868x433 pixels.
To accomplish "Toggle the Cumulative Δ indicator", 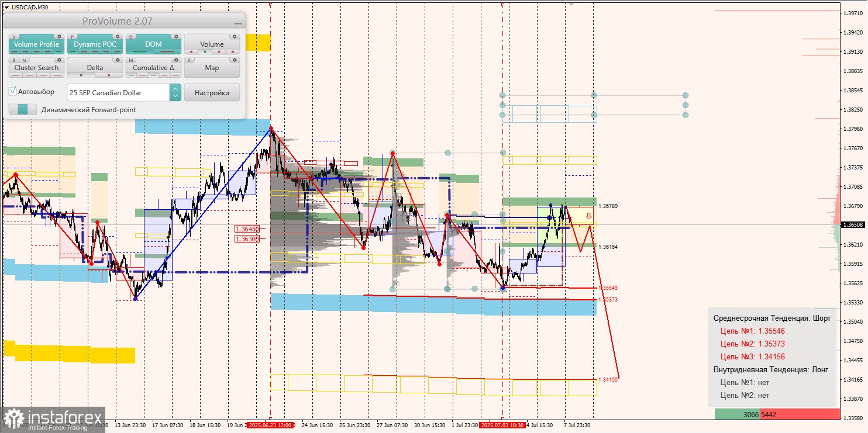I will point(153,68).
